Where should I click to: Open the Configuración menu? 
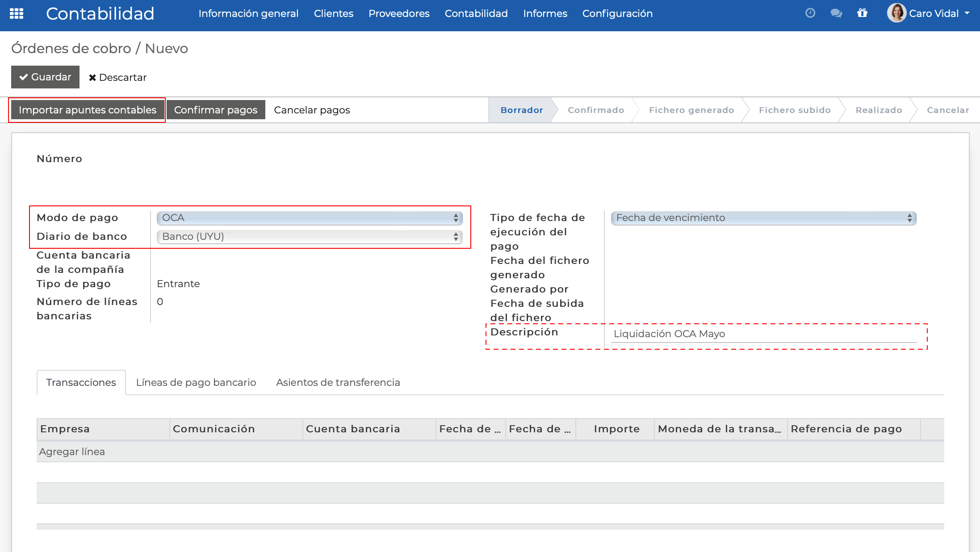(x=617, y=13)
